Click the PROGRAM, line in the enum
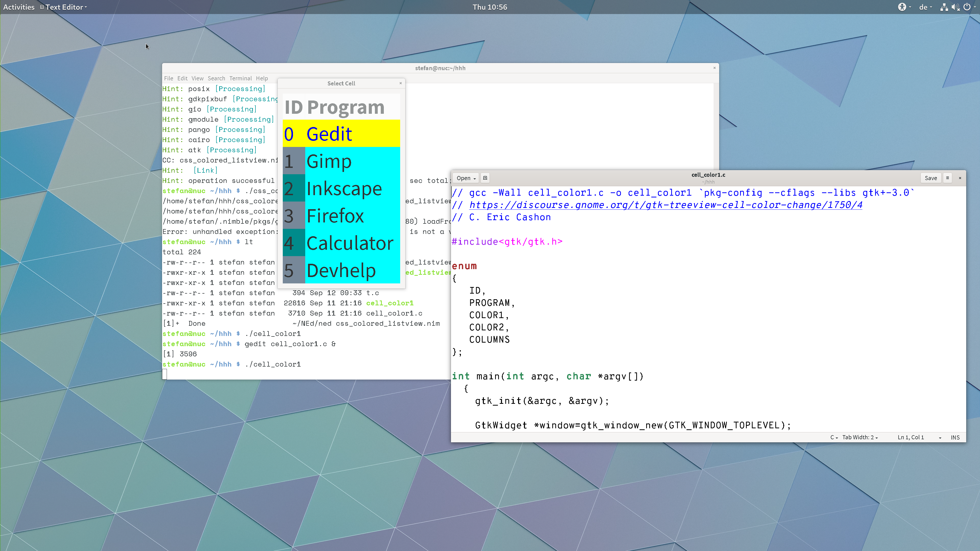Image resolution: width=980 pixels, height=551 pixels. (492, 303)
